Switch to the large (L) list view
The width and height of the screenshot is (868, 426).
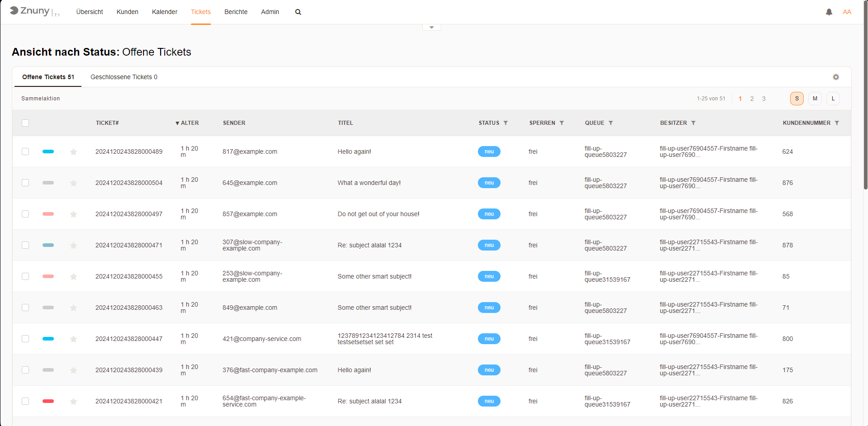(x=833, y=99)
